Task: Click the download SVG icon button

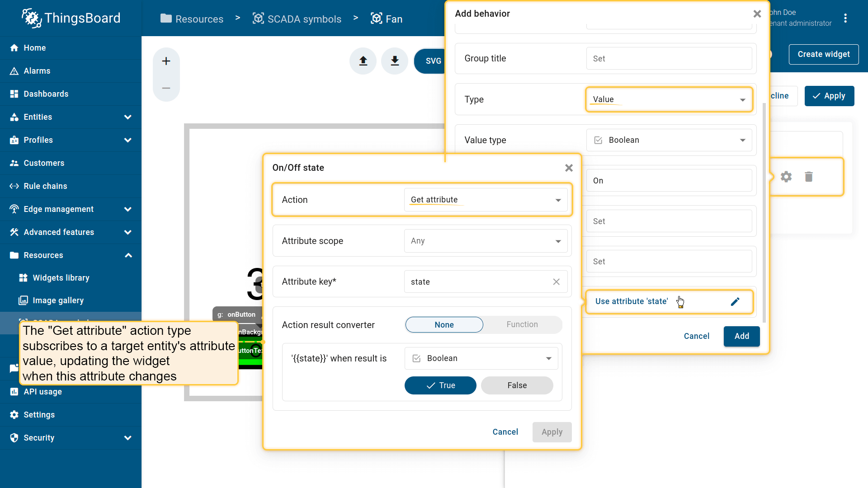Action: point(395,61)
